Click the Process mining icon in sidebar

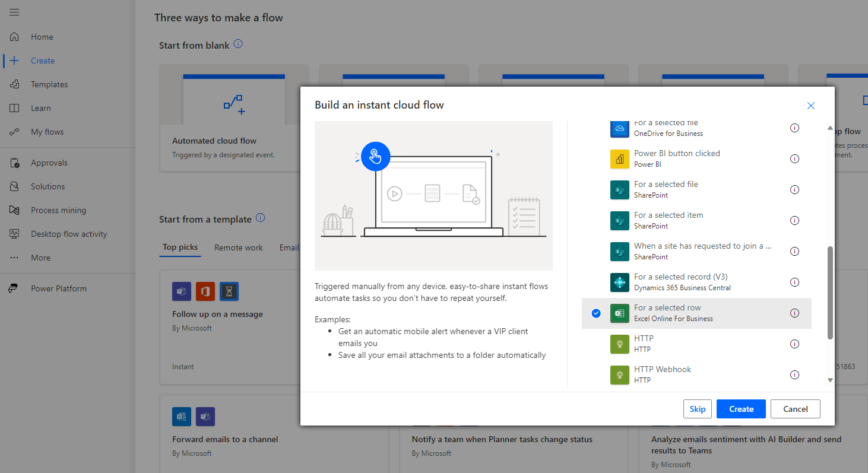(15, 210)
